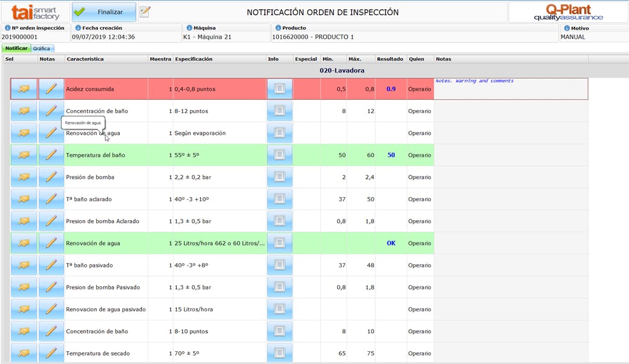Switch to the Gráfica tab
Viewport: 629px width, 364px height.
42,48
